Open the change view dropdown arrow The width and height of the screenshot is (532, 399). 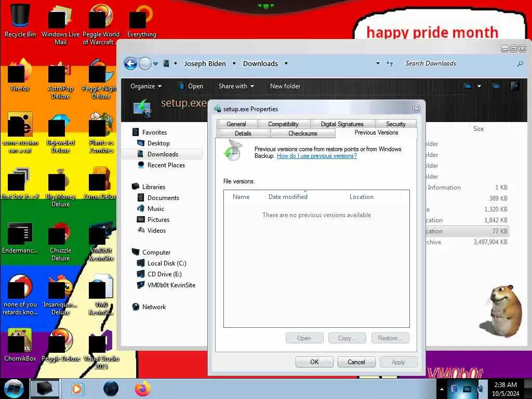point(479,86)
